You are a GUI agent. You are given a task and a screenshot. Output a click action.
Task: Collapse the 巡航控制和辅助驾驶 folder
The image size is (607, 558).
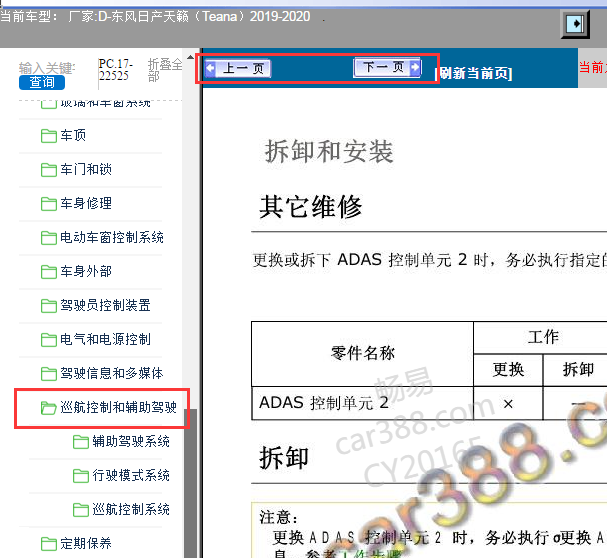click(118, 407)
